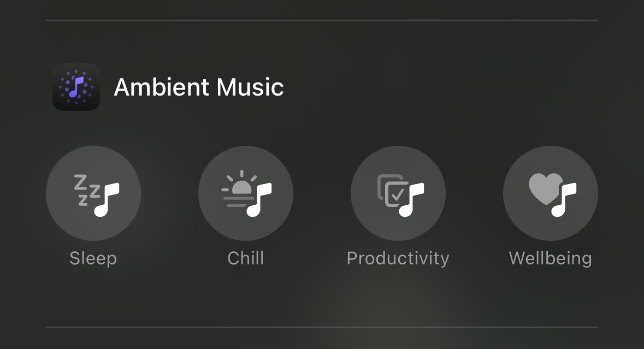Click the Sleep text label
Screen dimensions: 644x349
[x=93, y=259]
